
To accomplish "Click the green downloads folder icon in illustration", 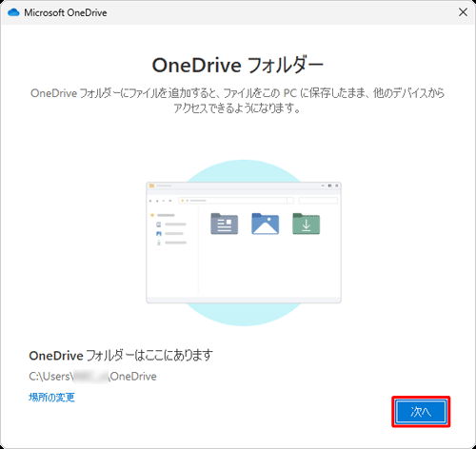I will (307, 224).
